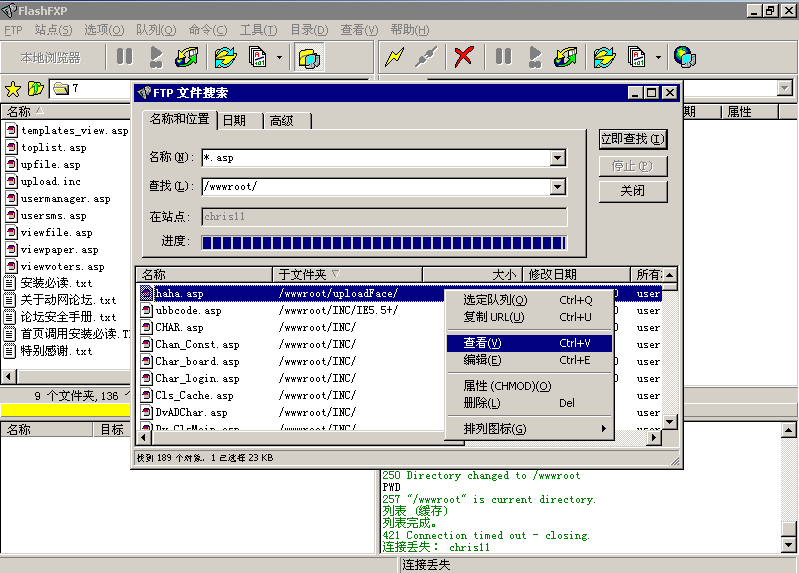Click the parent folder up icon beside the star
Screen dimensions: 799x573
pyautogui.click(x=35, y=89)
